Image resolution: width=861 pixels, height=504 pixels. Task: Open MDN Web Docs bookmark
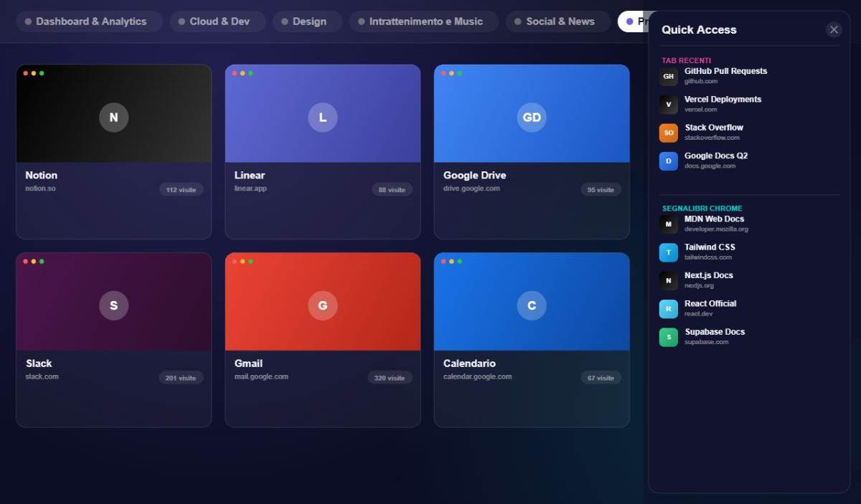coord(749,224)
